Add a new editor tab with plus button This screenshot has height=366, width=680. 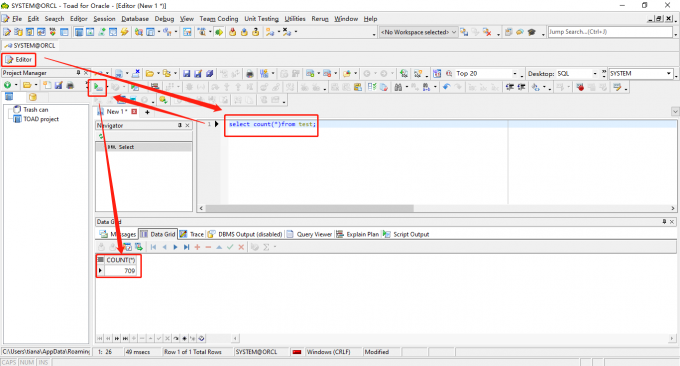click(147, 112)
